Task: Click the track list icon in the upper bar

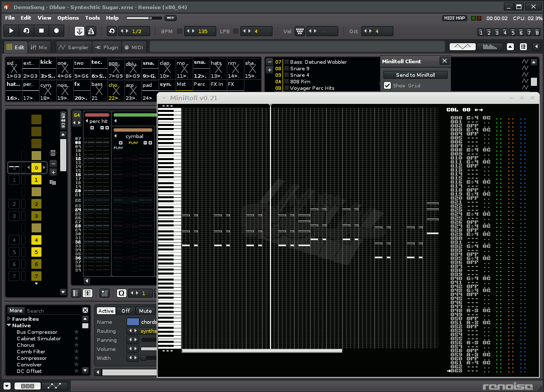Action: click(523, 47)
